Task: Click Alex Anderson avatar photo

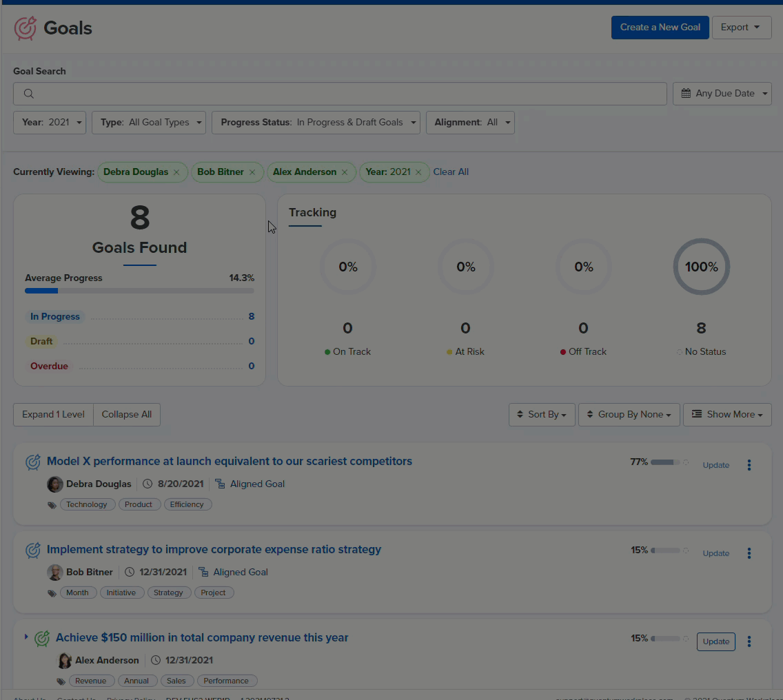Action: [64, 661]
